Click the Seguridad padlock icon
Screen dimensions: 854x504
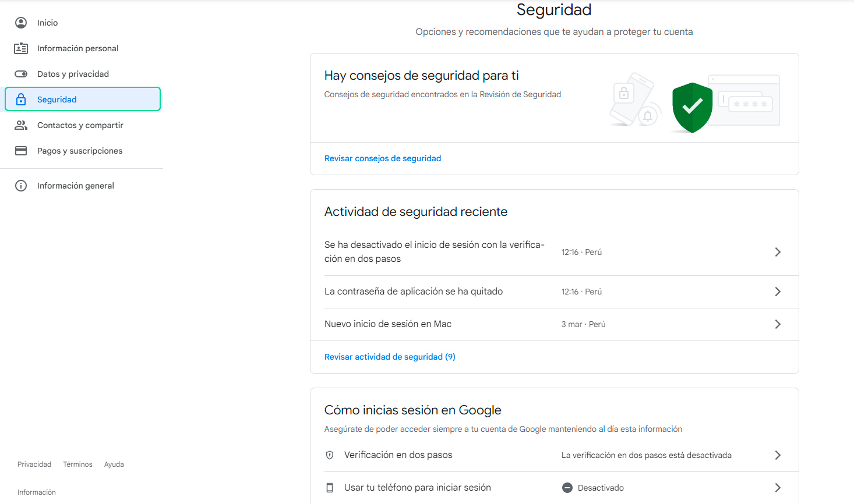21,100
